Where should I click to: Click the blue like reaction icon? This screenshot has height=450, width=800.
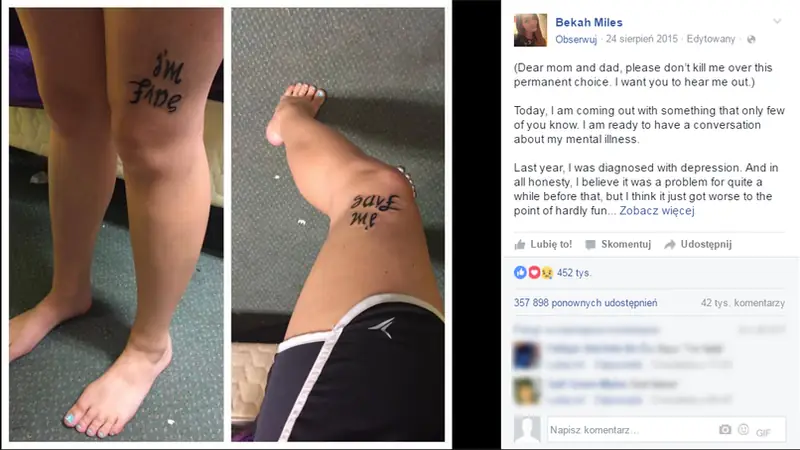tap(520, 272)
